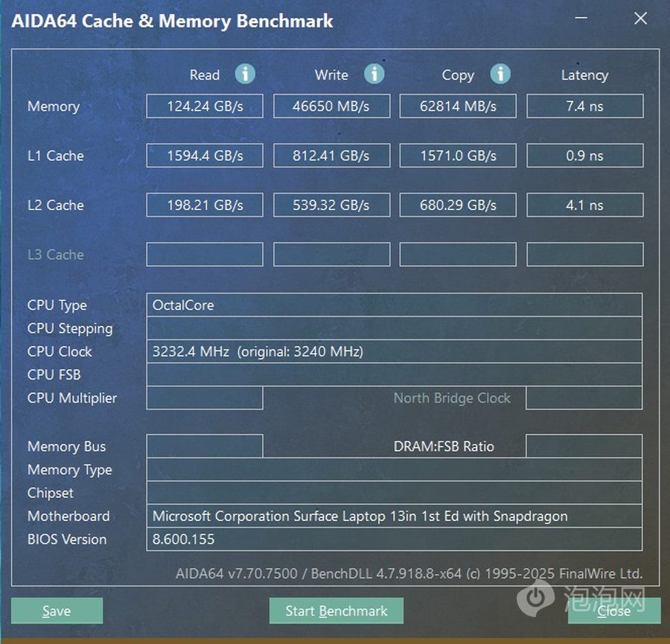Click the AIDA64 Cache & Memory Benchmark title
Screen dimensions: 670x644
point(172,21)
